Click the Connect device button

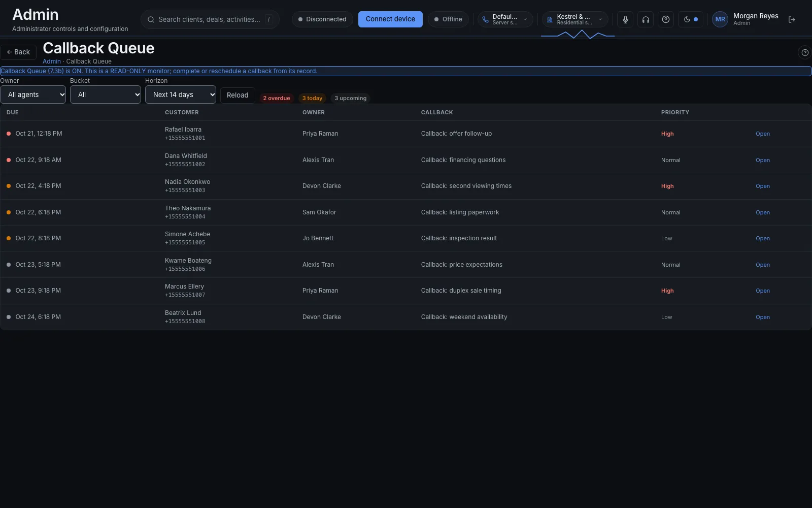(x=390, y=19)
